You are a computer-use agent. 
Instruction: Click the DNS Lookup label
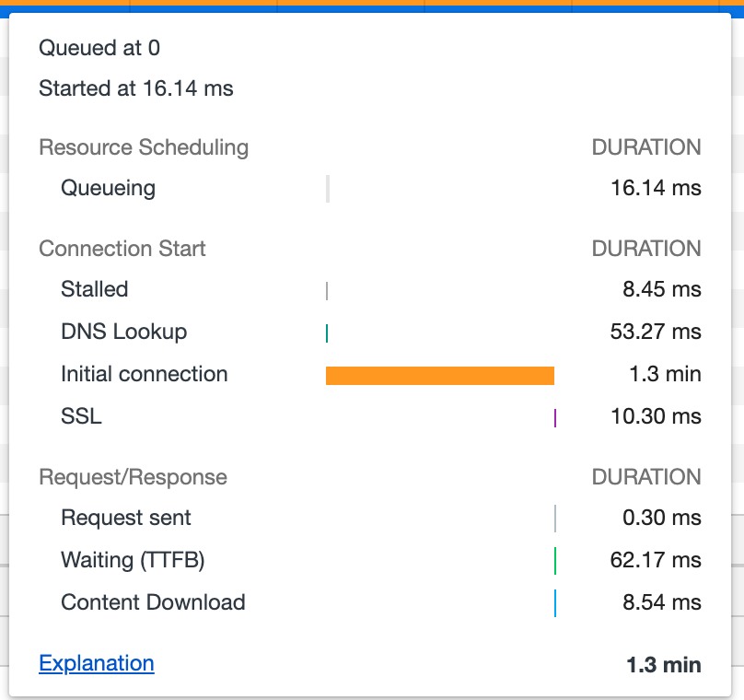pos(123,332)
